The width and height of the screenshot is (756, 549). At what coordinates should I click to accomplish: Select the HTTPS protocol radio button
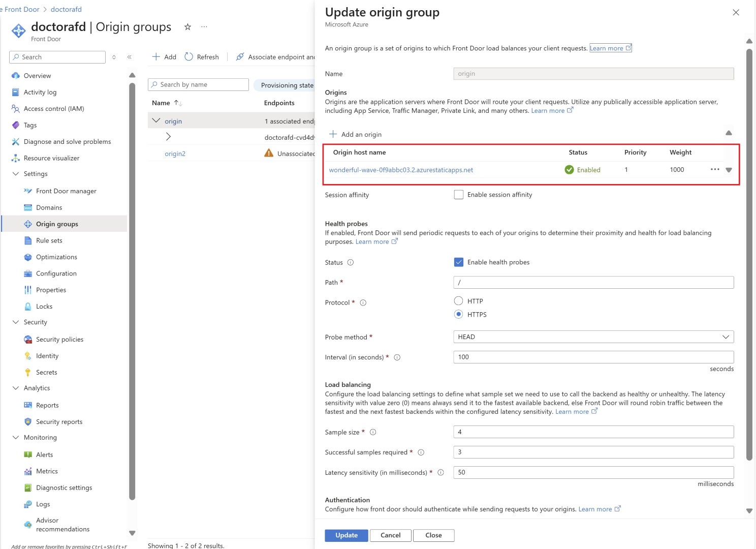[459, 315]
